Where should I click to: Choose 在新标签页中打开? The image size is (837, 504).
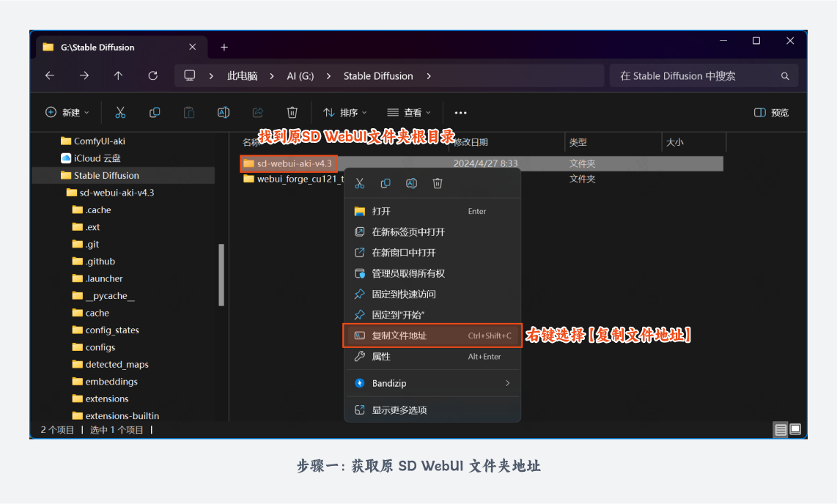[432, 232]
